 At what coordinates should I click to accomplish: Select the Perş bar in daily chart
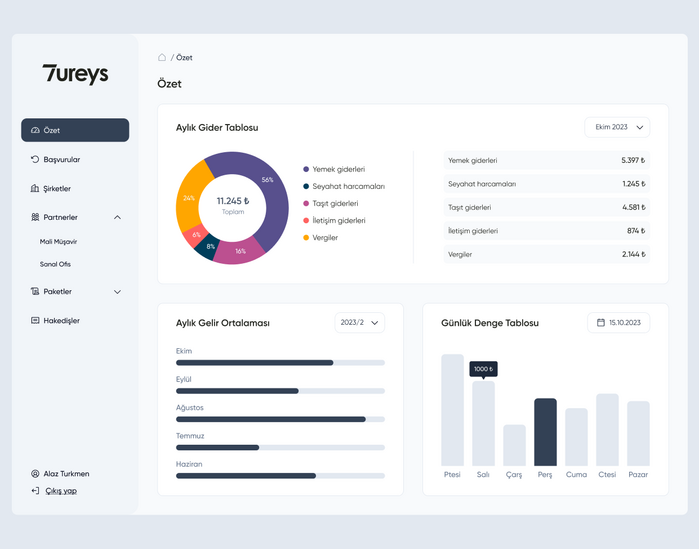(x=545, y=432)
